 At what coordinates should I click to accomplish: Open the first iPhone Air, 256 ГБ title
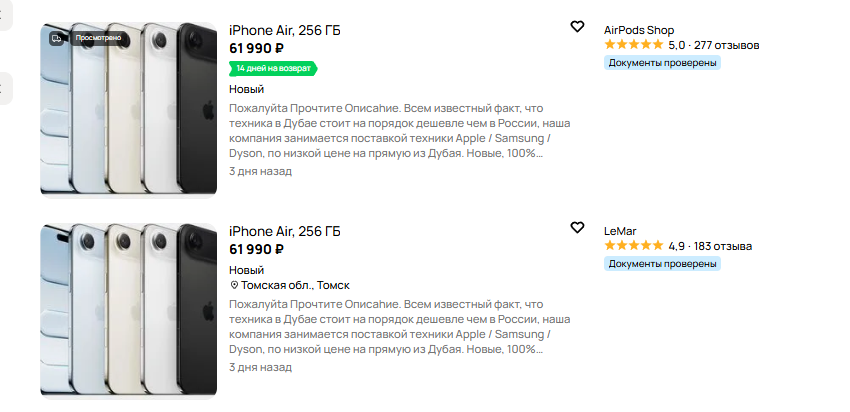(x=284, y=30)
